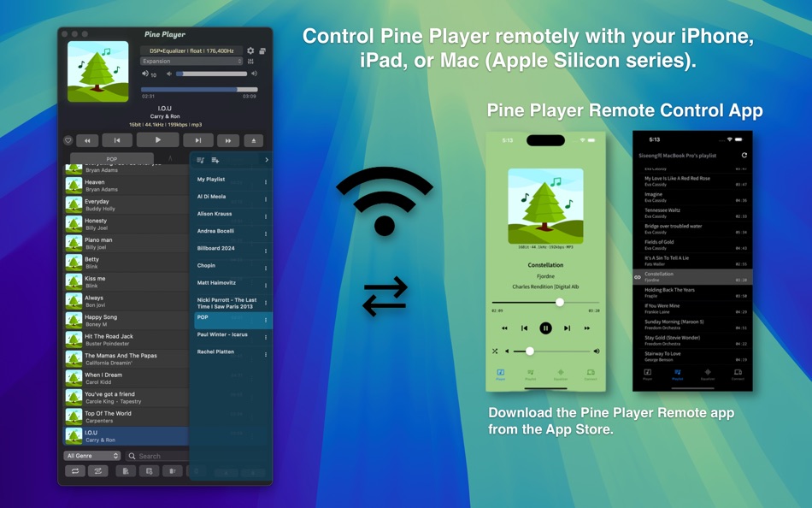The width and height of the screenshot is (812, 508).
Task: Collapse the playlist panel with the chevron arrow
Action: pyautogui.click(x=266, y=160)
